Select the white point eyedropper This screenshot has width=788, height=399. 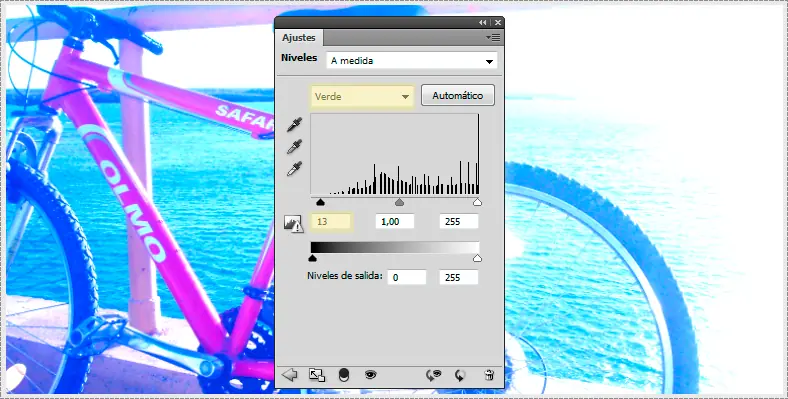click(294, 168)
